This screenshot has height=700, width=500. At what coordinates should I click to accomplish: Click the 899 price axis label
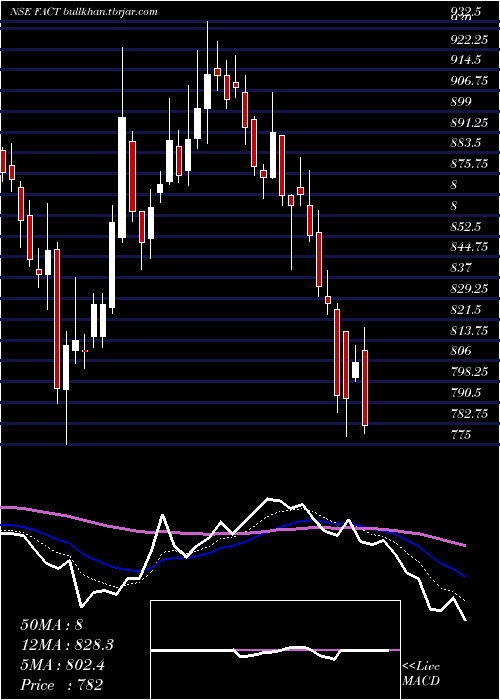click(461, 102)
